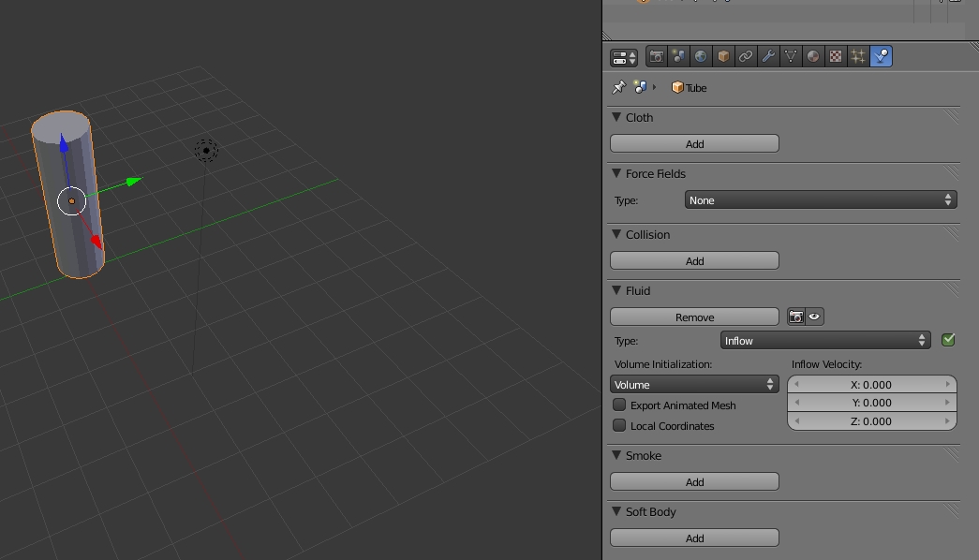Decrease Inflow Velocity Z with left arrow

(796, 421)
